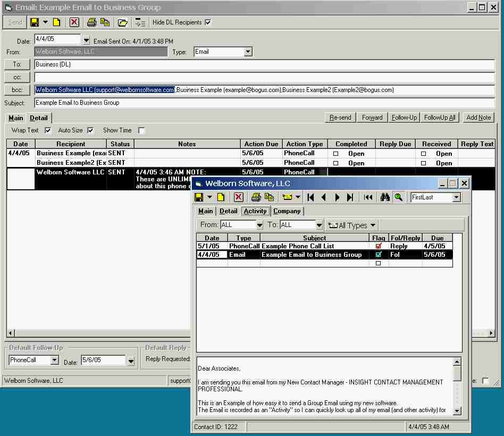Enable the Show Time checkbox

tap(141, 130)
